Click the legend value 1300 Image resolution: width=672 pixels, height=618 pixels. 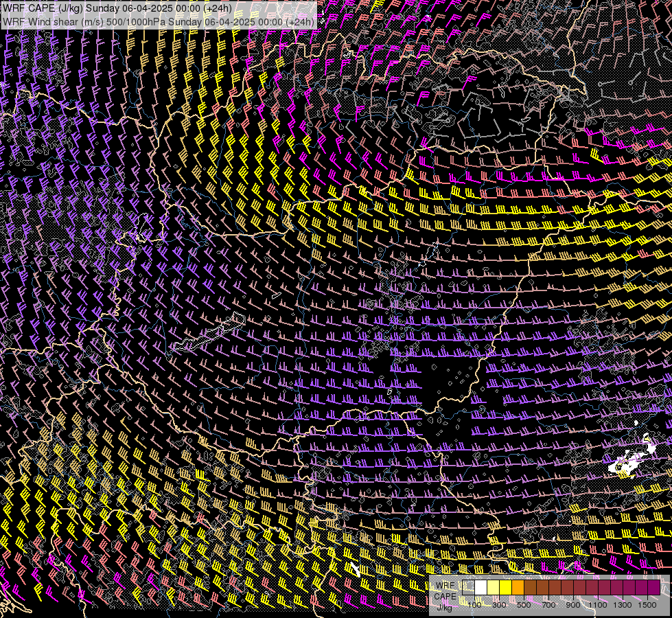[x=623, y=605]
